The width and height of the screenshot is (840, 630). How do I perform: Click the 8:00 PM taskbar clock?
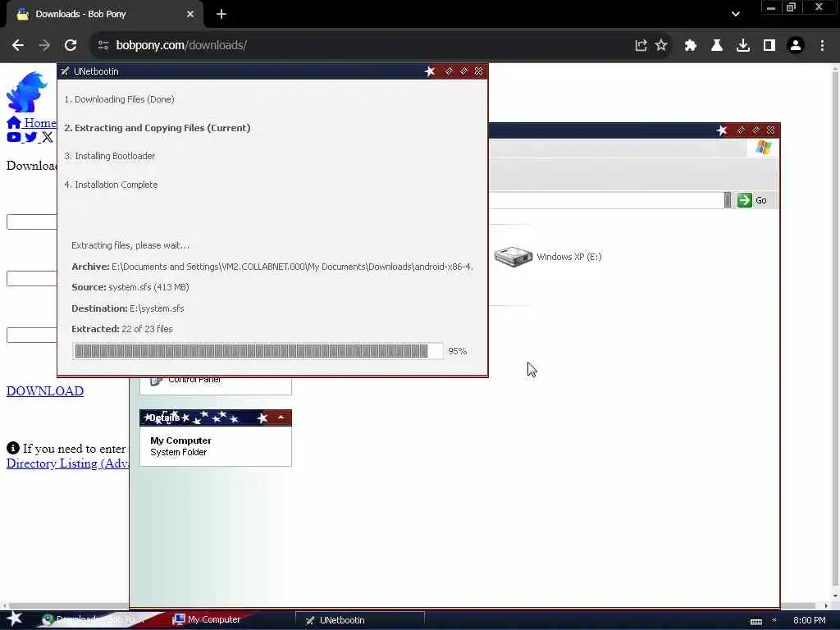pos(810,620)
